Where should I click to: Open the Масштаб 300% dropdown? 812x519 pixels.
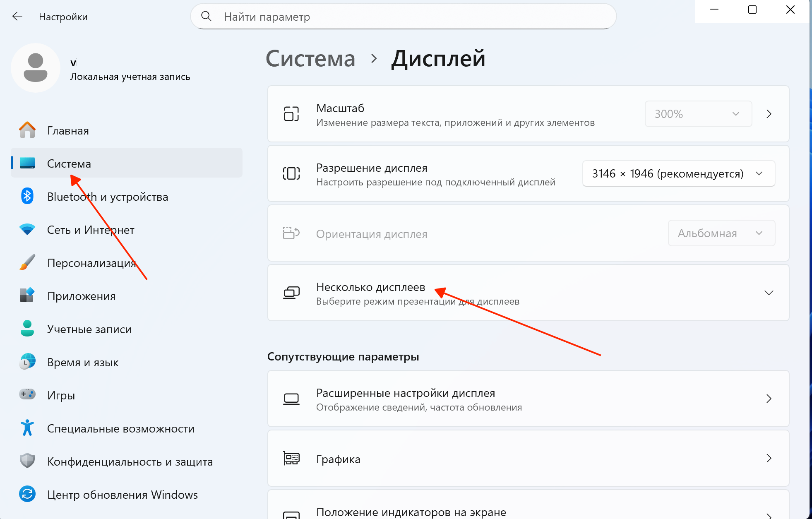pyautogui.click(x=698, y=114)
